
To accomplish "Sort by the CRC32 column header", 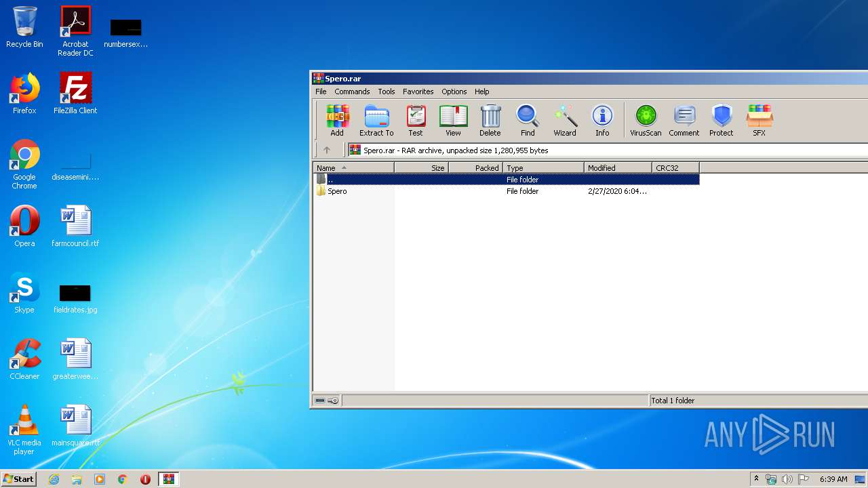I will [x=676, y=167].
